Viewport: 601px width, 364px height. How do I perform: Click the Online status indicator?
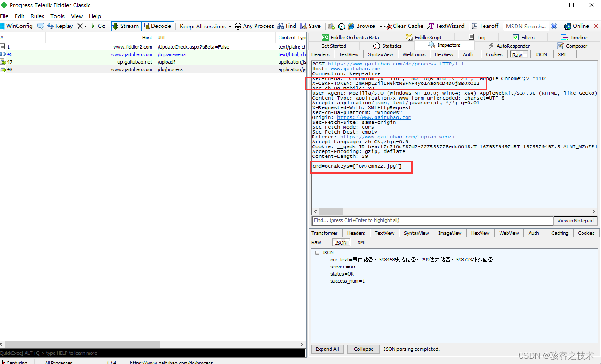(x=577, y=26)
